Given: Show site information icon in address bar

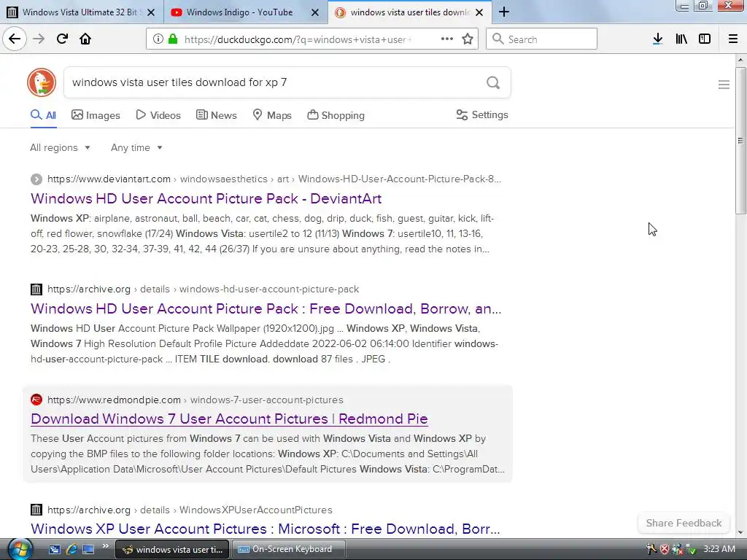Looking at the screenshot, I should click(158, 39).
